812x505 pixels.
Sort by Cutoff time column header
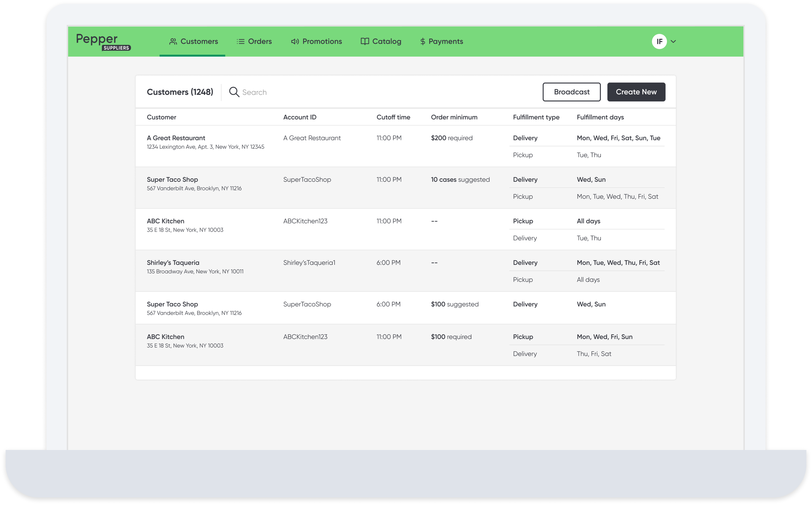coord(393,117)
